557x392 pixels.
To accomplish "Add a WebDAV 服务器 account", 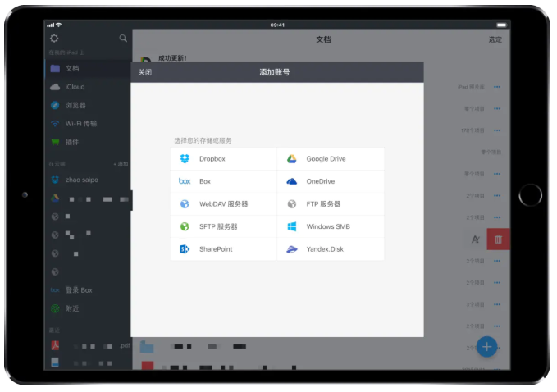I will point(222,204).
